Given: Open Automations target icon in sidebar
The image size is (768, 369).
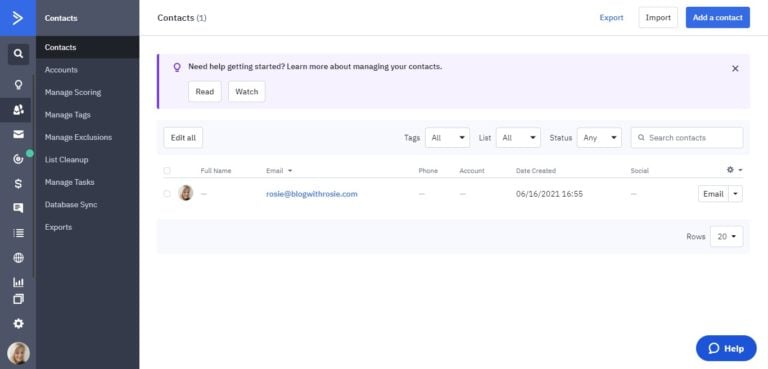Looking at the screenshot, I should pos(18,159).
